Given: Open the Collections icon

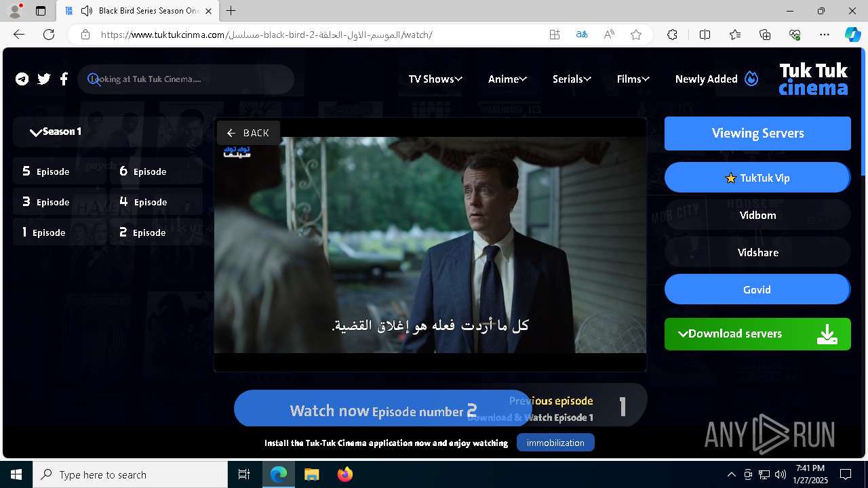Looking at the screenshot, I should coord(765,35).
